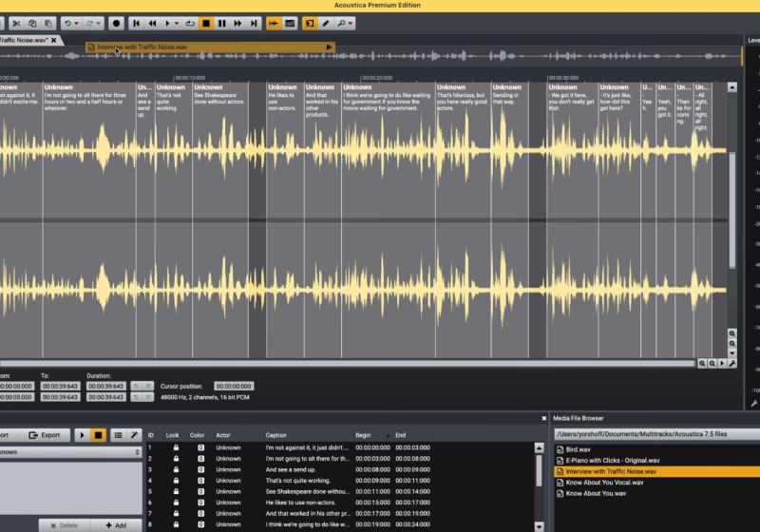Open the Zoom tool dropdown arrow

(351, 23)
